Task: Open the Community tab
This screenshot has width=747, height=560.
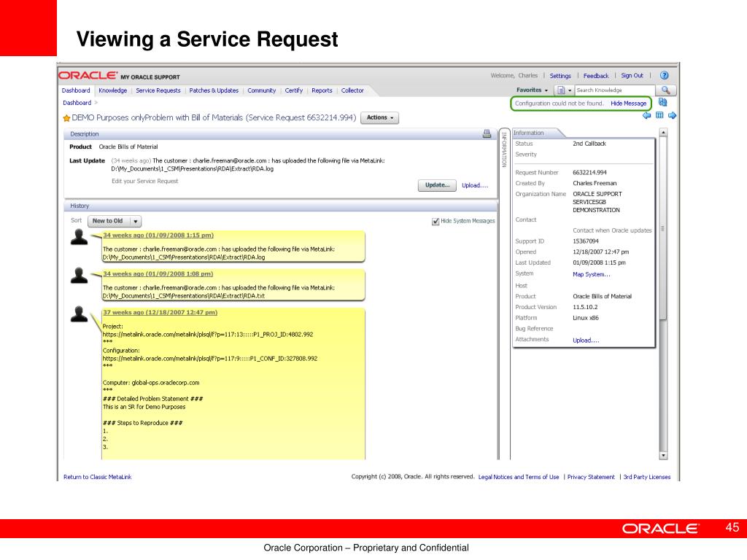Action: (262, 90)
